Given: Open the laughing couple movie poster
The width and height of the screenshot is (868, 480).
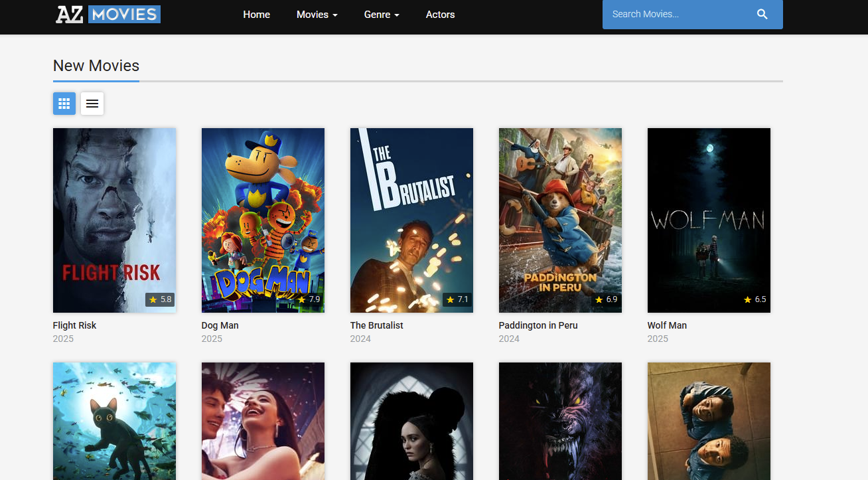Looking at the screenshot, I should [x=263, y=421].
